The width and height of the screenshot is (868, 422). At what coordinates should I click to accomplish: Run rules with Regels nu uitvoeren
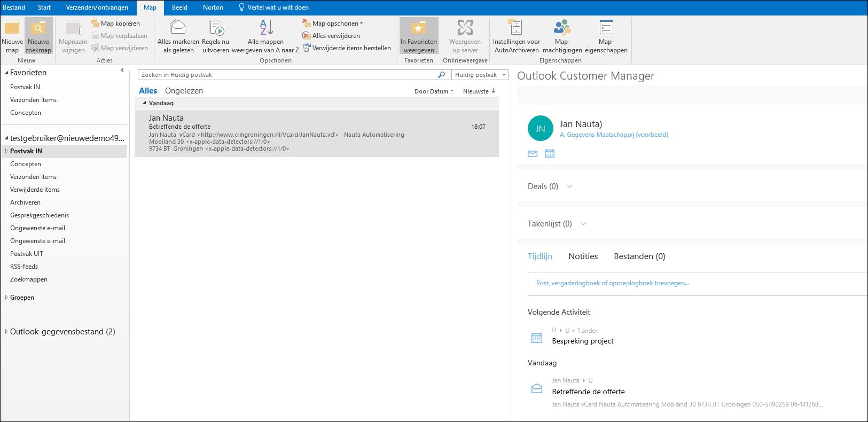(215, 36)
